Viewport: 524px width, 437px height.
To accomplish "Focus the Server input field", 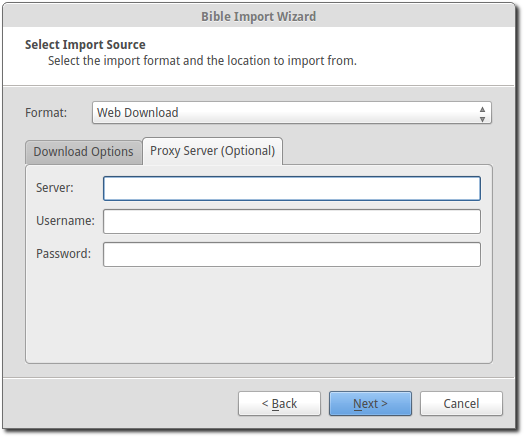I will point(292,188).
